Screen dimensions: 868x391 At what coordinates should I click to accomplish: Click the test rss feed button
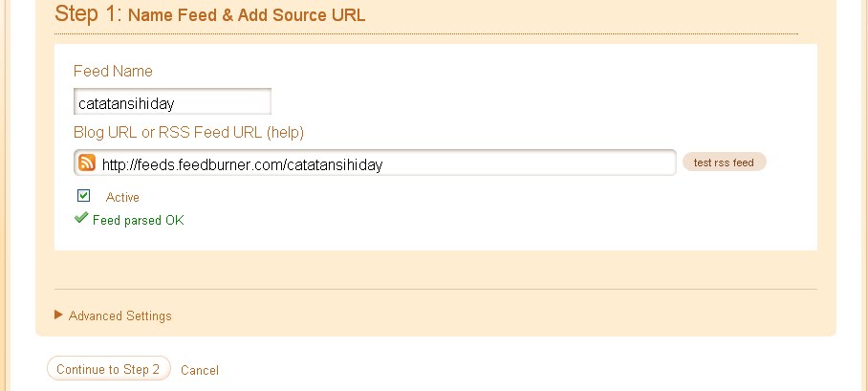724,163
